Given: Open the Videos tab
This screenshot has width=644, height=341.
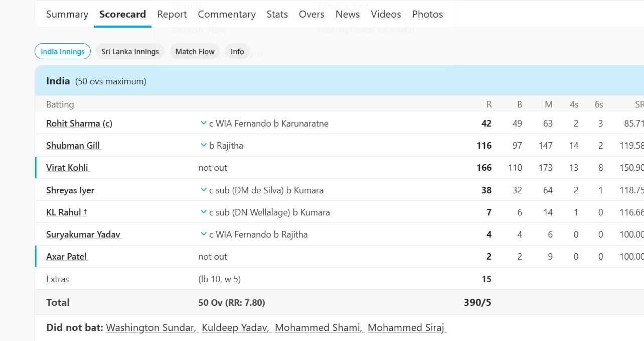Looking at the screenshot, I should 386,15.
